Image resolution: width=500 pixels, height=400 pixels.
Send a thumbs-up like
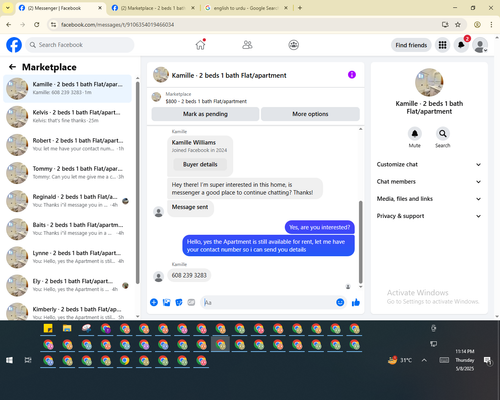point(356,302)
